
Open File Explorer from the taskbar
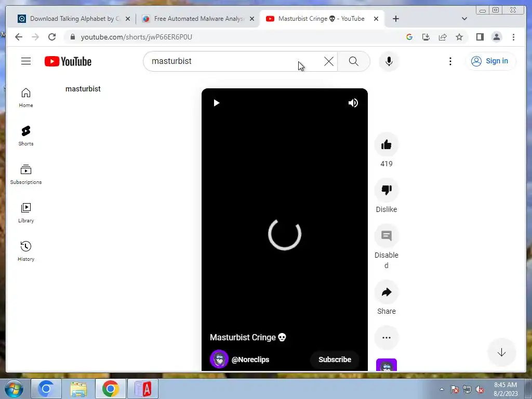[x=78, y=389]
